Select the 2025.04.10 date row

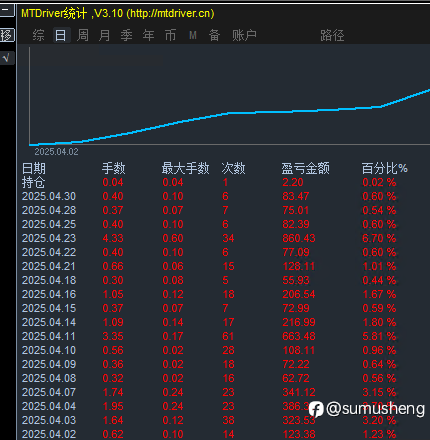(x=49, y=350)
